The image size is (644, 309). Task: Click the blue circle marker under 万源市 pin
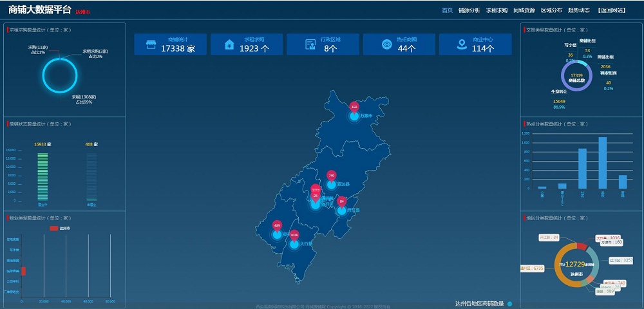tap(354, 116)
